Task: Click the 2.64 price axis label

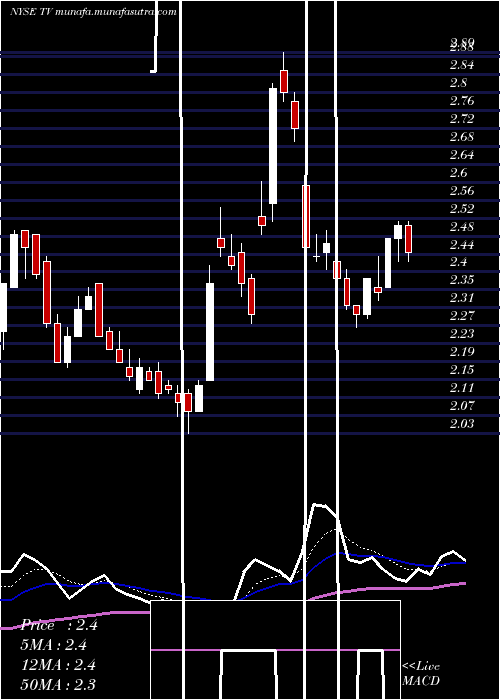Action: click(462, 155)
